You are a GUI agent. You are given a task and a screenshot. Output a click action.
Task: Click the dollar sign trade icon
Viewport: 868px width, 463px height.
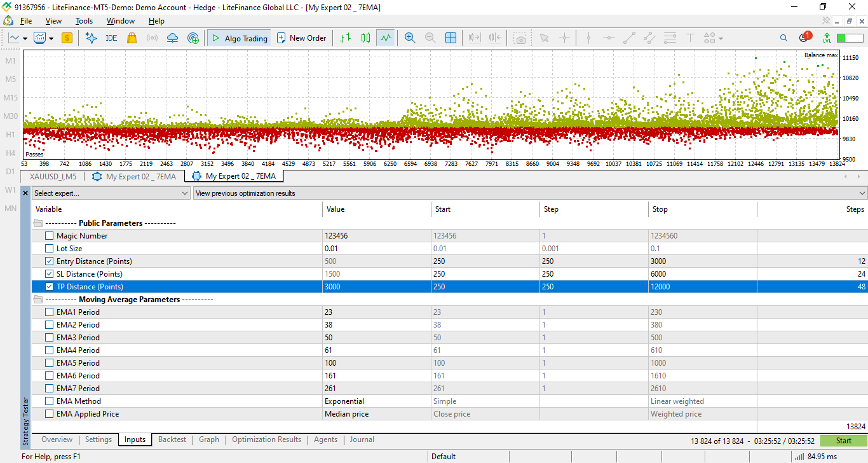point(67,38)
